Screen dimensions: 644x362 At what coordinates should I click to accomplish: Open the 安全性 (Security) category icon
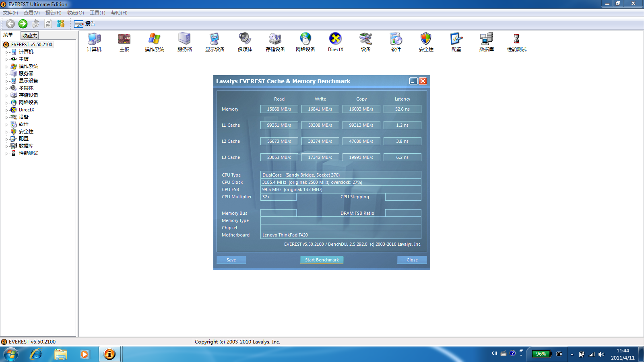(x=426, y=42)
